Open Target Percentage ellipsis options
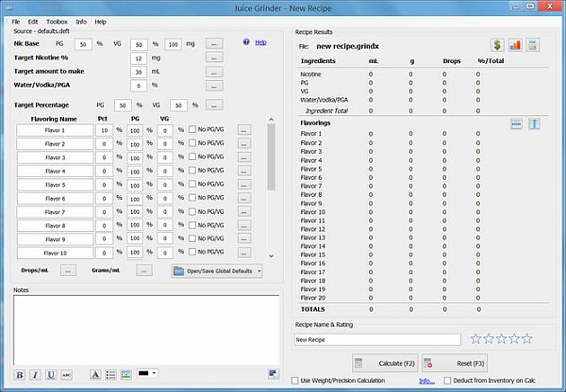 [214, 106]
